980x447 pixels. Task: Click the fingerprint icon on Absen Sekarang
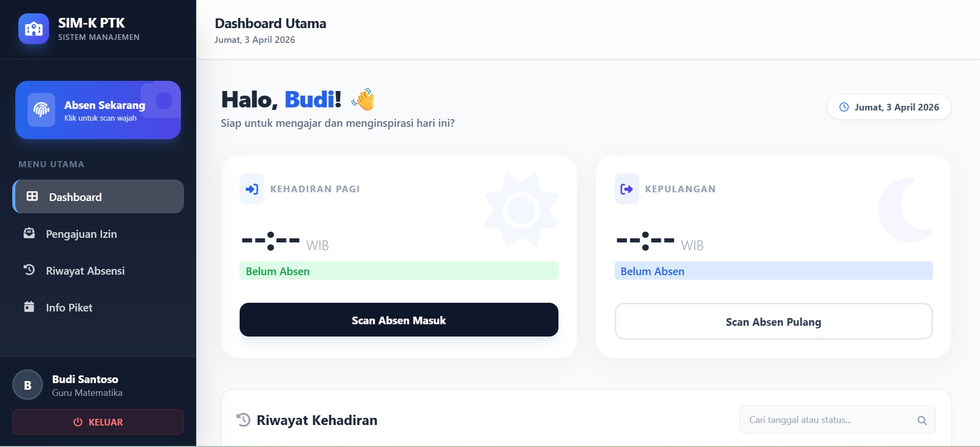tap(41, 109)
